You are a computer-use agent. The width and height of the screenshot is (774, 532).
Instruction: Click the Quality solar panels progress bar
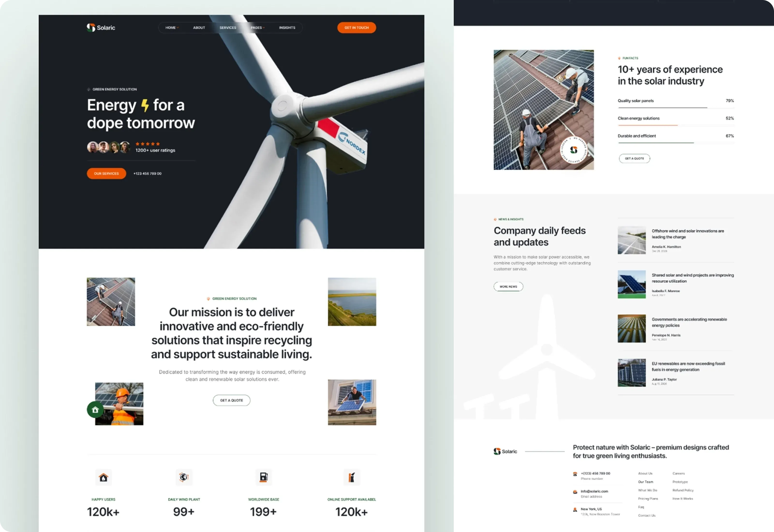coord(676,108)
